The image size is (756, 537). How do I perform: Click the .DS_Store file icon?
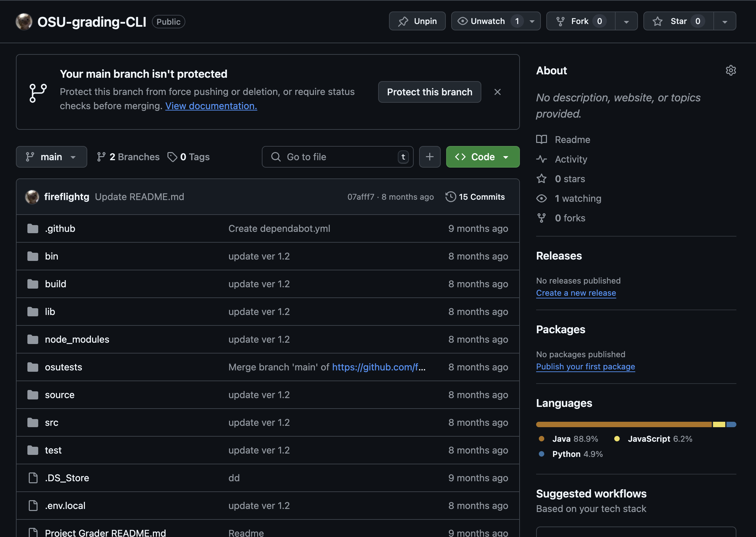[33, 478]
